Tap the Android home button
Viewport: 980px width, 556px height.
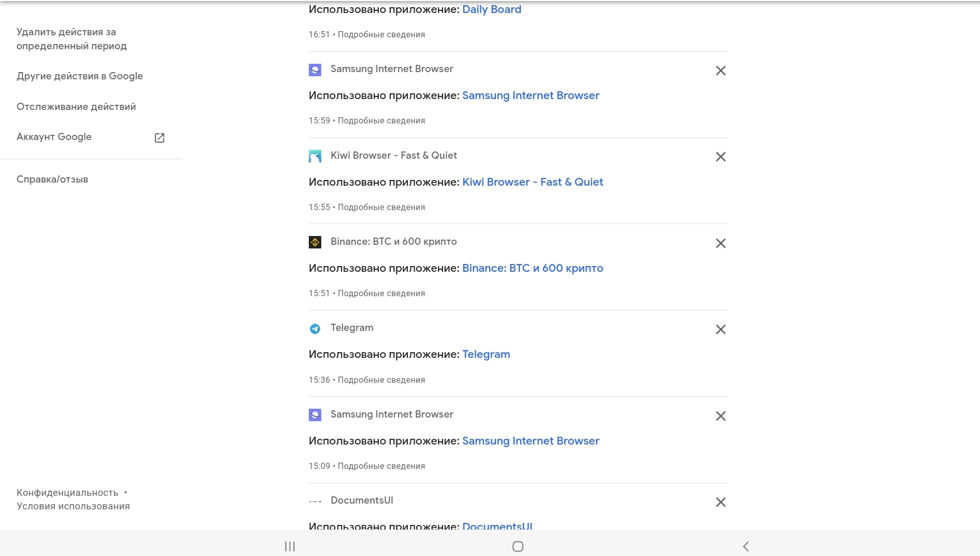click(x=518, y=546)
